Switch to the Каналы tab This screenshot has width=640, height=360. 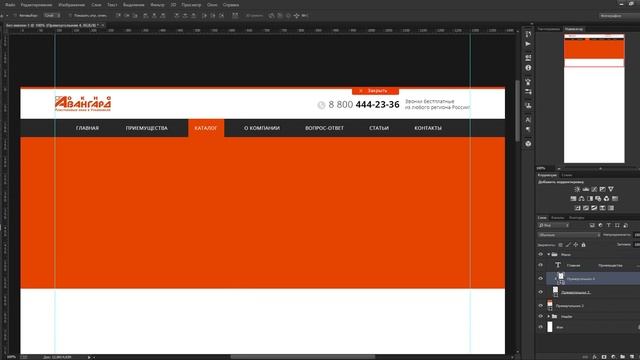coord(557,218)
